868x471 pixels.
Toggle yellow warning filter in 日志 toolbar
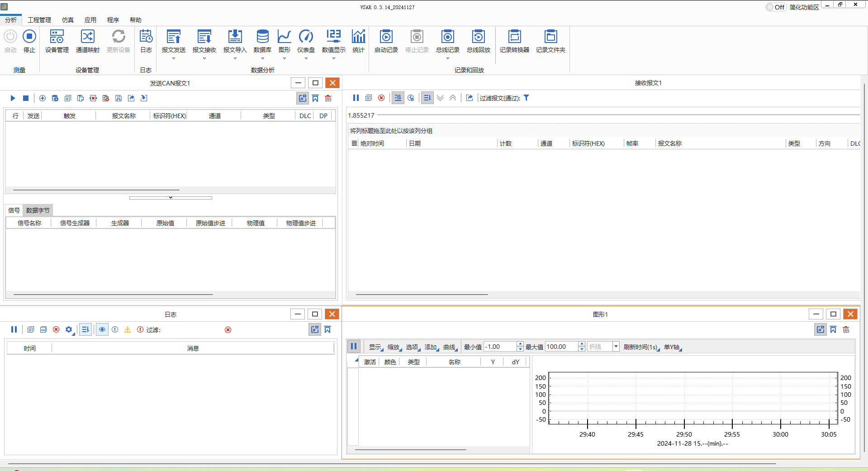(128, 329)
